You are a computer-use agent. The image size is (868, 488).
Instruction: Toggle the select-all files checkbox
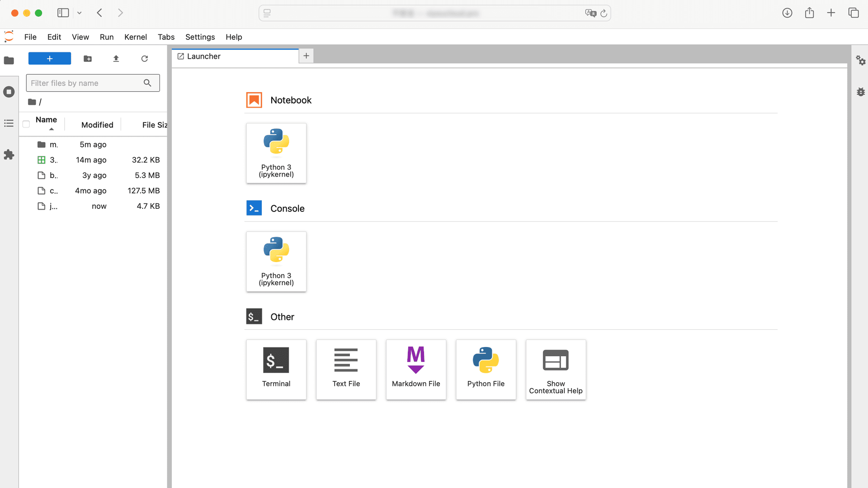coord(26,124)
